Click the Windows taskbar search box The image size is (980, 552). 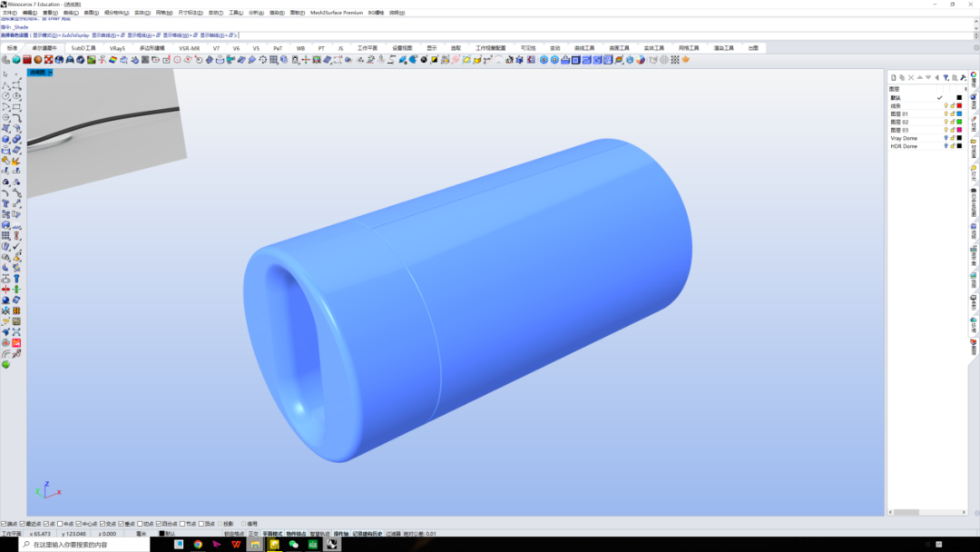point(84,545)
